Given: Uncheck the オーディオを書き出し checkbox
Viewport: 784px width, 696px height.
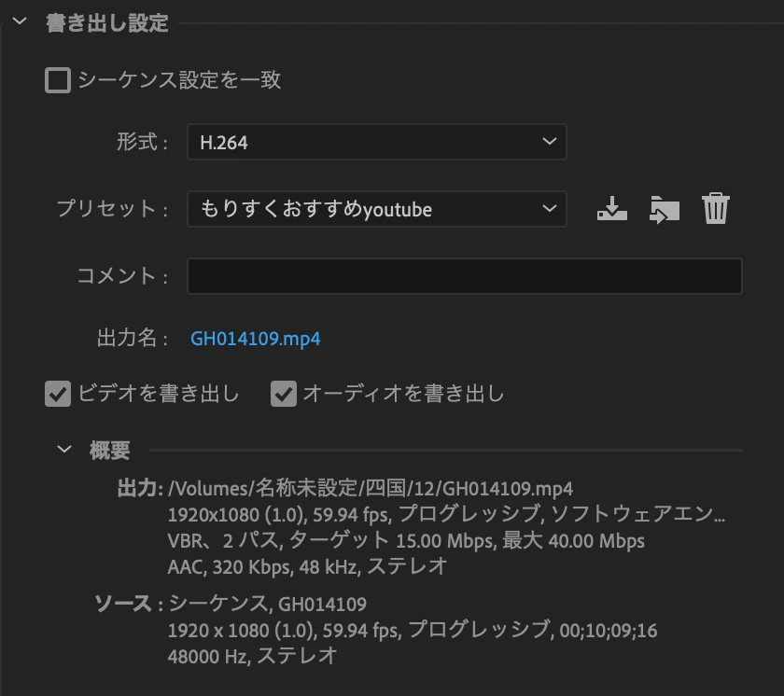Looking at the screenshot, I should [x=284, y=394].
